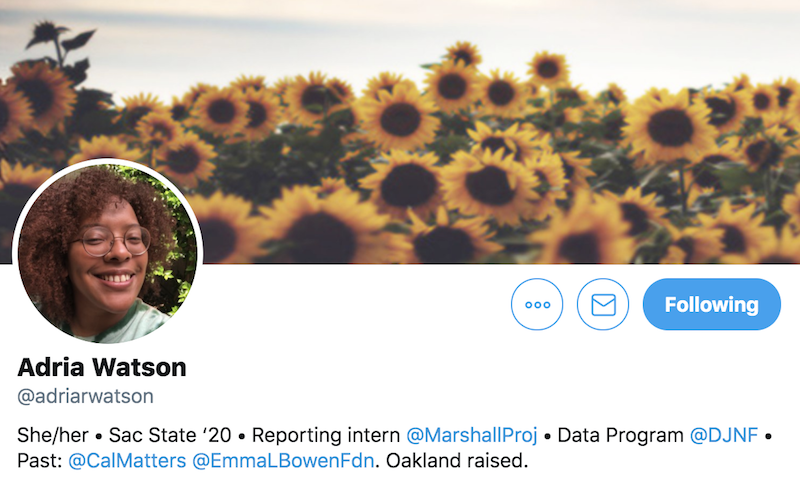The height and width of the screenshot is (485, 800).
Task: Click the 'Sac State '20' bio text
Action: point(170,435)
